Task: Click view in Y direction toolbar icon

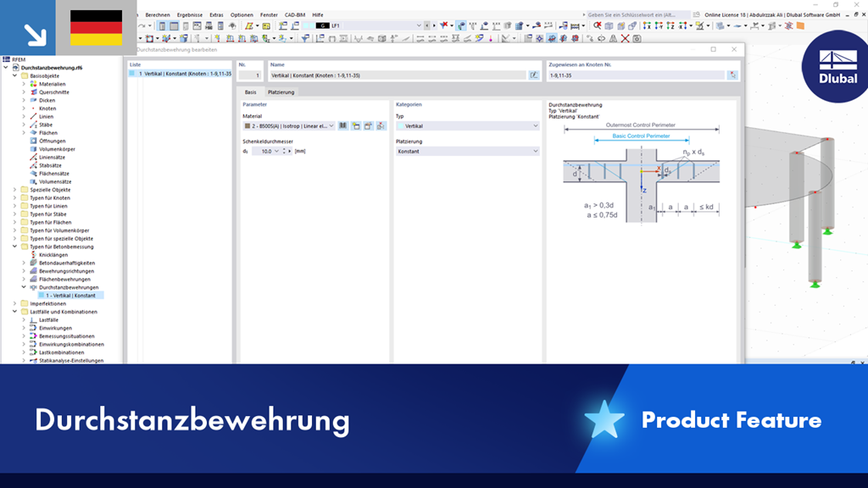Action: coord(659,26)
